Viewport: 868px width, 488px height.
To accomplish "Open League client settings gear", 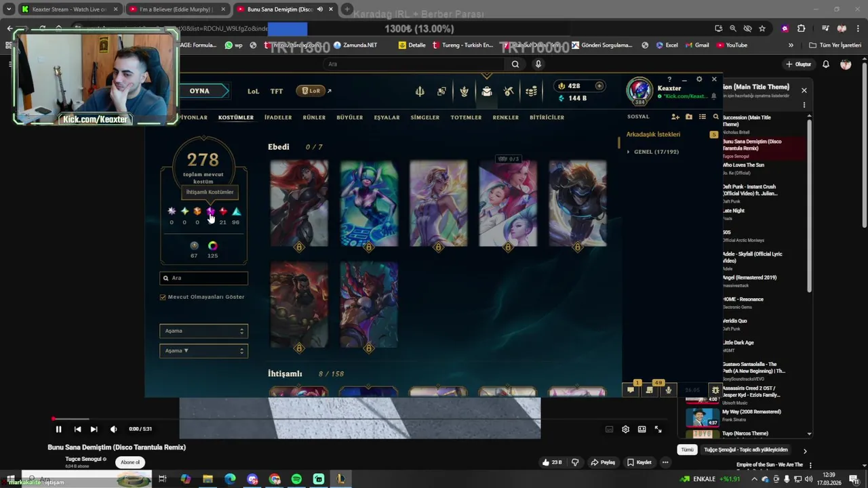I will [699, 79].
